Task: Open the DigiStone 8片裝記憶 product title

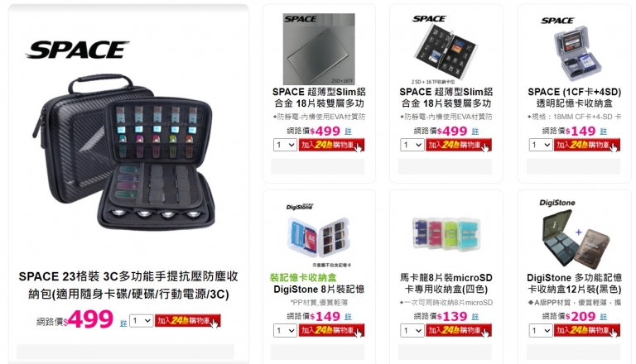Action: pyautogui.click(x=319, y=290)
